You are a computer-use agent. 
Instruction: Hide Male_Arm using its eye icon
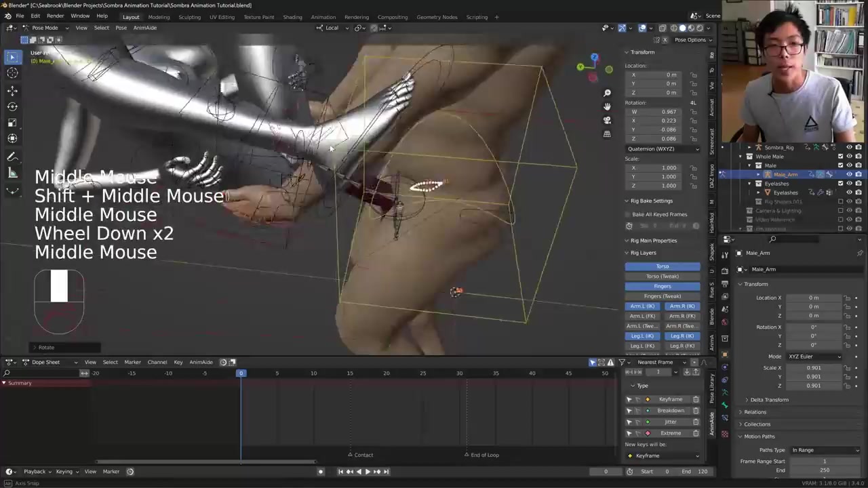coord(849,174)
